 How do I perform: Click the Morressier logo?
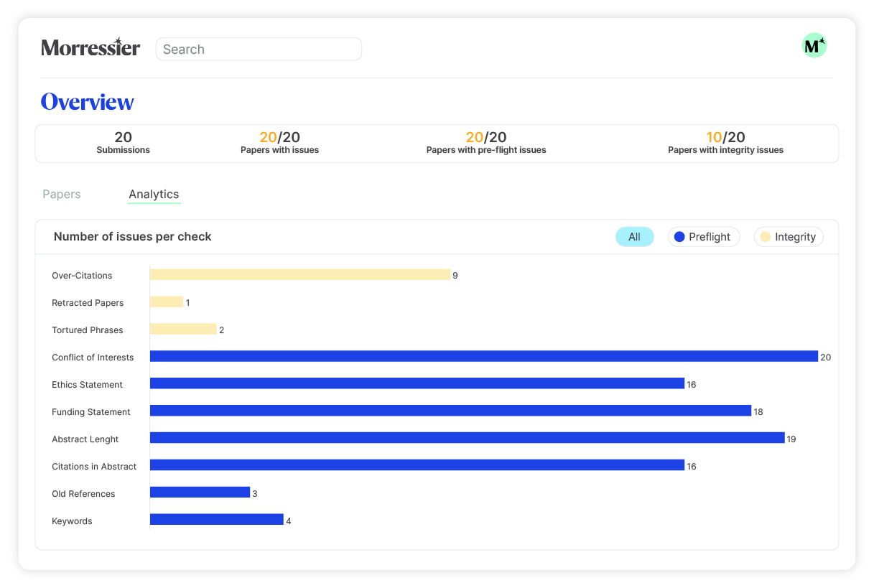(x=90, y=47)
